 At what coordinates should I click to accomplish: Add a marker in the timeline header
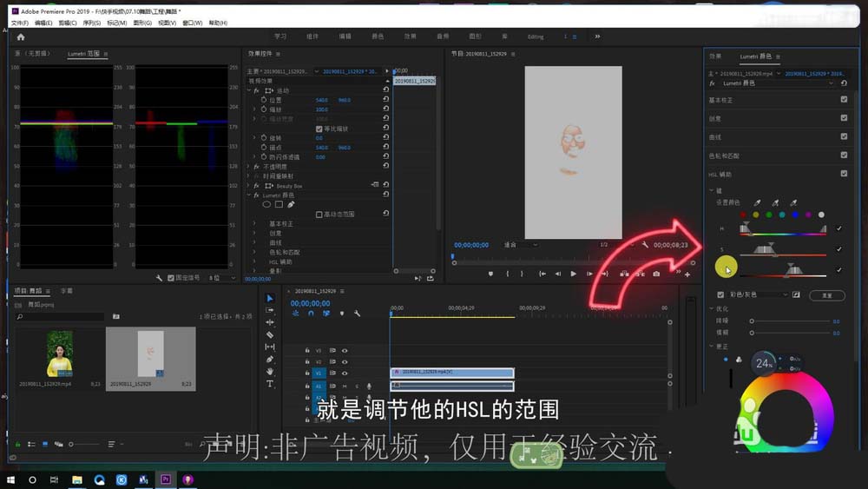pyautogui.click(x=341, y=314)
